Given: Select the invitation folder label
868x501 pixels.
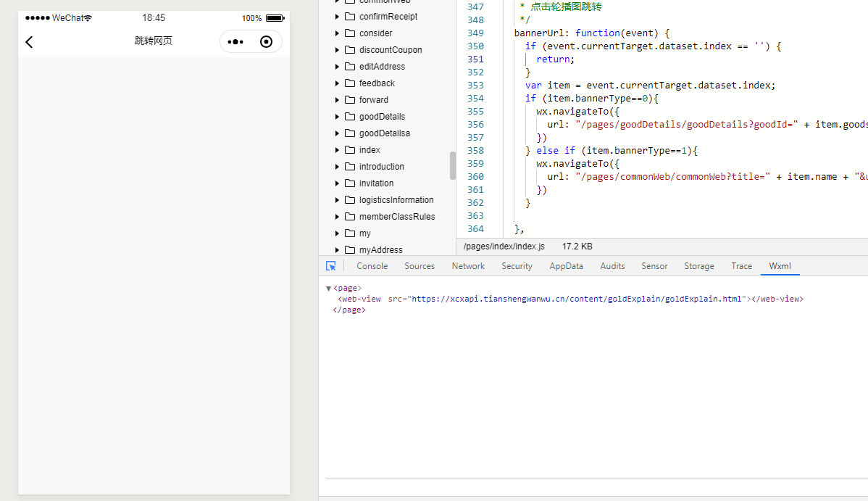Looking at the screenshot, I should [x=377, y=183].
